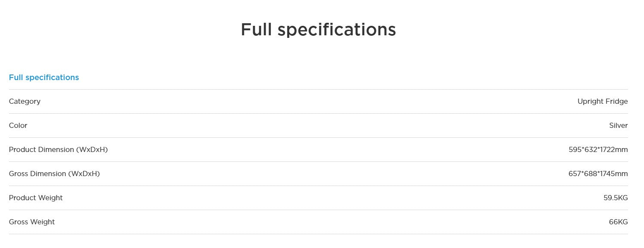Click the large Full specifications page heading
The height and width of the screenshot is (248, 644).
[x=318, y=29]
